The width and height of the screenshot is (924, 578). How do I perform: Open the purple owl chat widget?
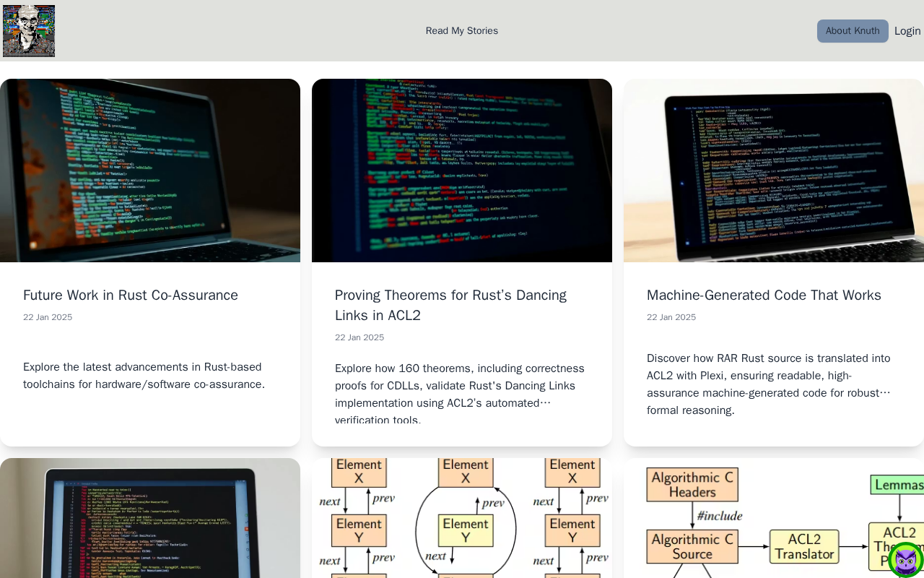905,560
